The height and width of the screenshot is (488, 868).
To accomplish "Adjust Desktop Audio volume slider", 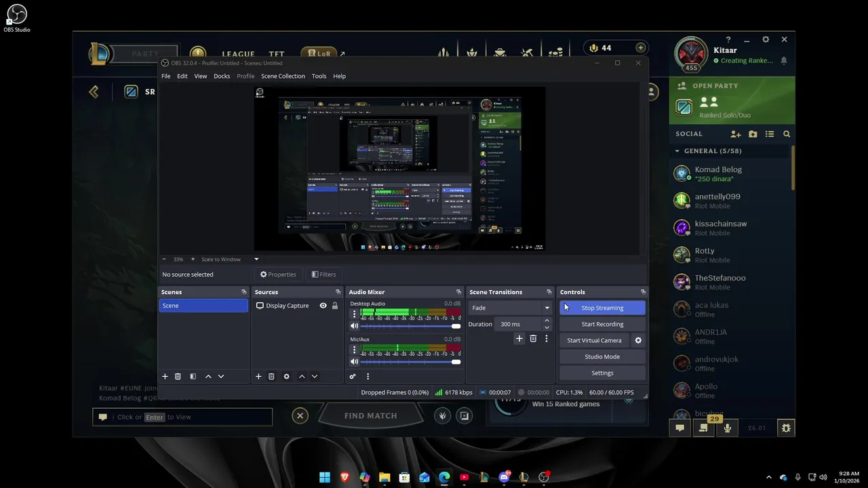I will 410,326.
